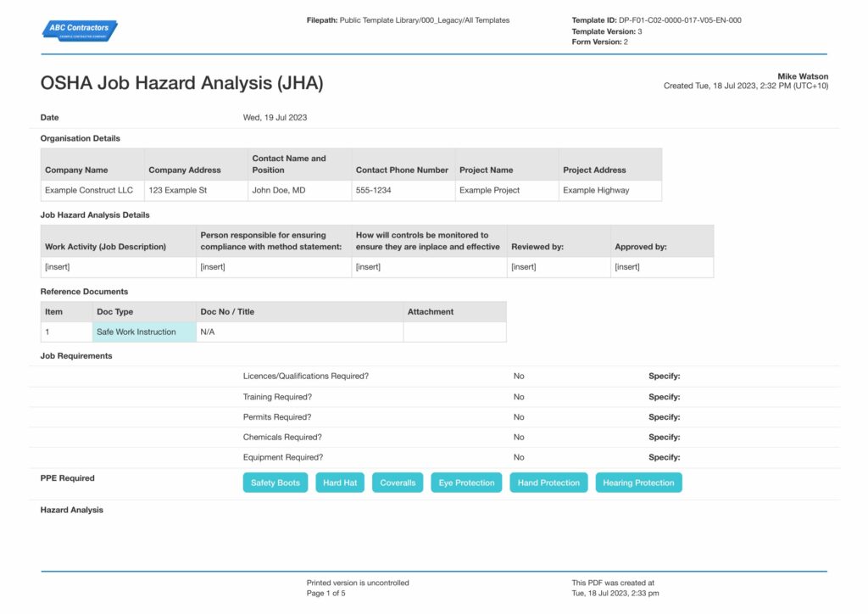The height and width of the screenshot is (614, 868).
Task: Click the author name Mike Watson
Action: 803,76
